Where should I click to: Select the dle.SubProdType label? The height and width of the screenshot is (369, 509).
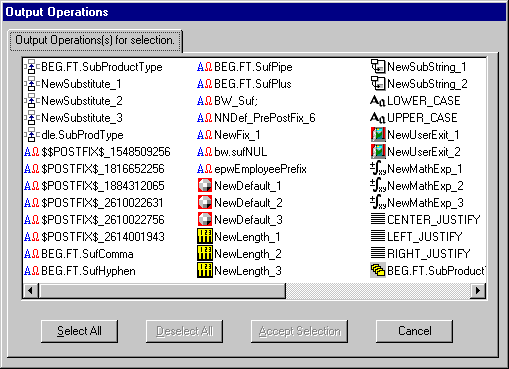pyautogui.click(x=82, y=135)
